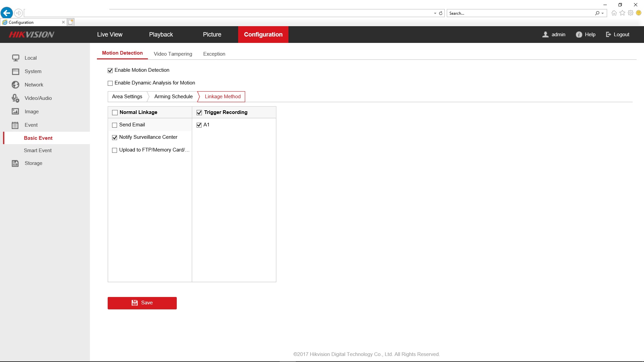Viewport: 644px width, 362px height.
Task: Click the Help info icon in header
Action: point(579,35)
